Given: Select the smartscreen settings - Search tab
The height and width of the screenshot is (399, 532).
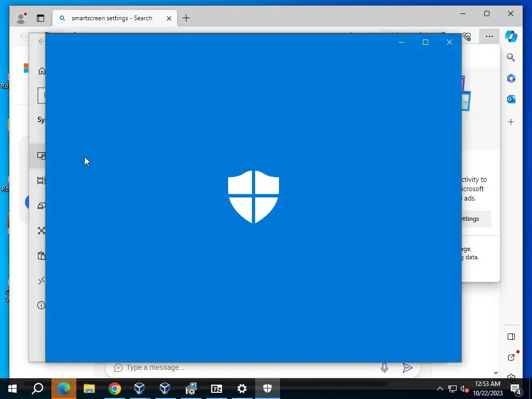Looking at the screenshot, I should [115, 18].
